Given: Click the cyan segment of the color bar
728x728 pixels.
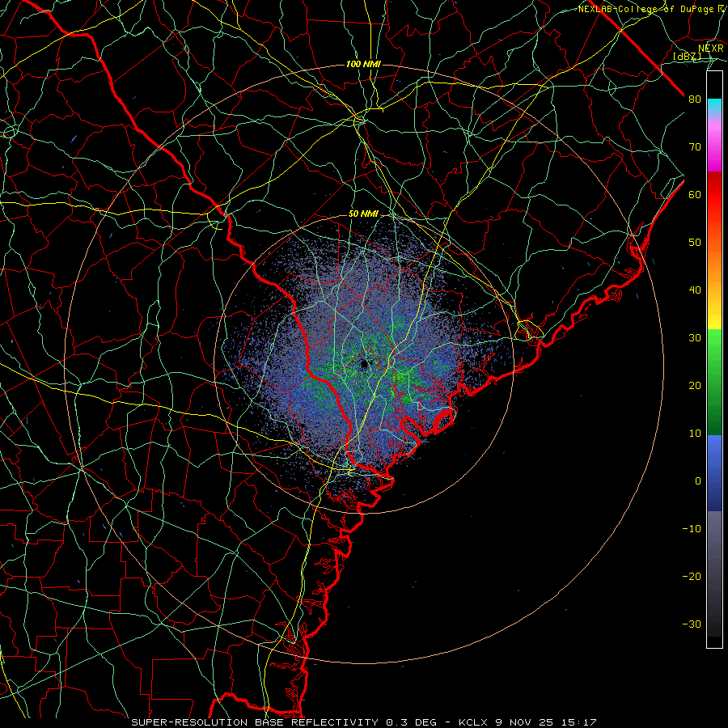Looking at the screenshot, I should click(714, 106).
